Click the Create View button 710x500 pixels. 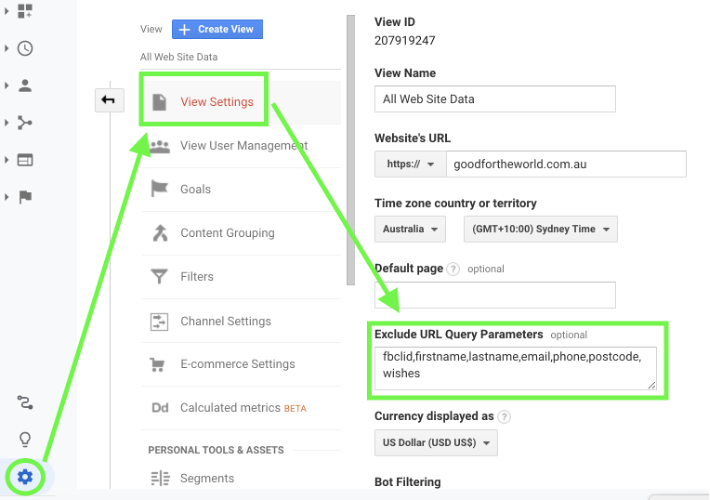pyautogui.click(x=217, y=29)
